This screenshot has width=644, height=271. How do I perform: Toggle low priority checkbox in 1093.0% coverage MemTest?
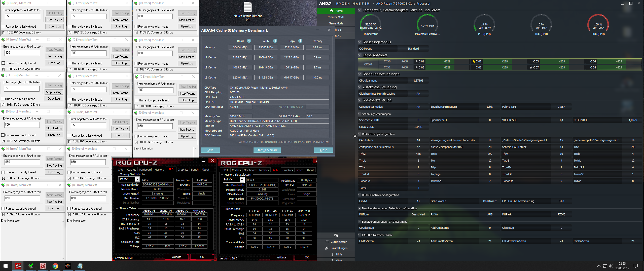(137, 100)
